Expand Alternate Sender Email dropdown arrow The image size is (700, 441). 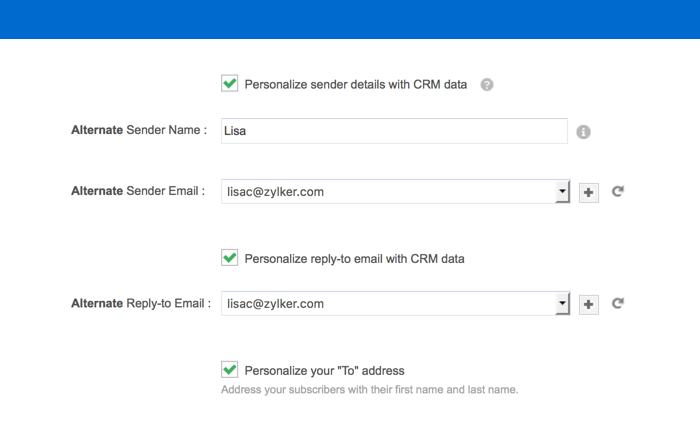(562, 191)
